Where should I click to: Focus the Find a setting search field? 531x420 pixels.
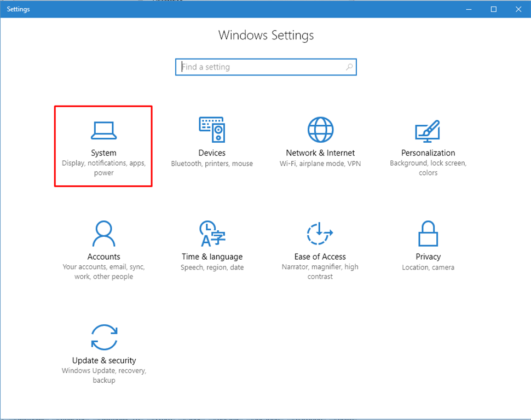(x=266, y=67)
